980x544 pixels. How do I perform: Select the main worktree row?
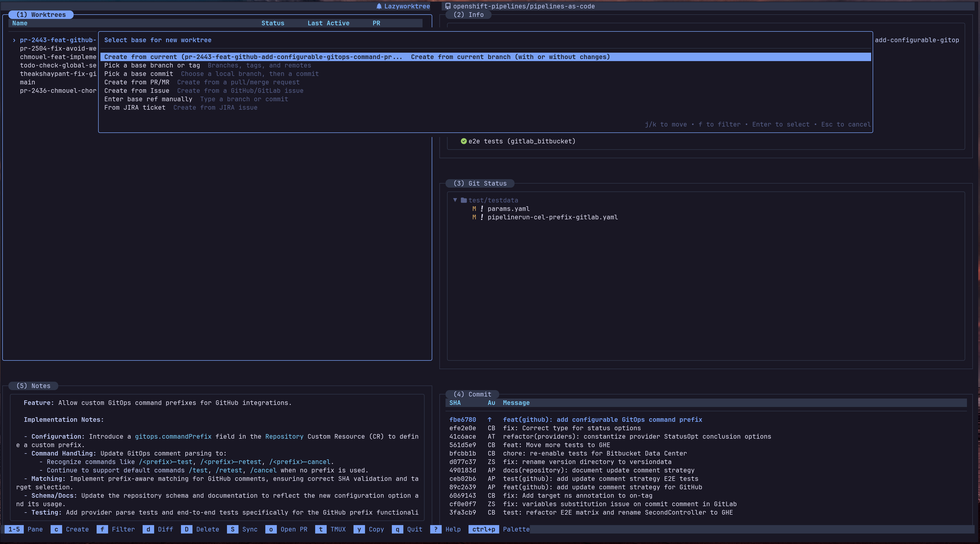coord(27,82)
